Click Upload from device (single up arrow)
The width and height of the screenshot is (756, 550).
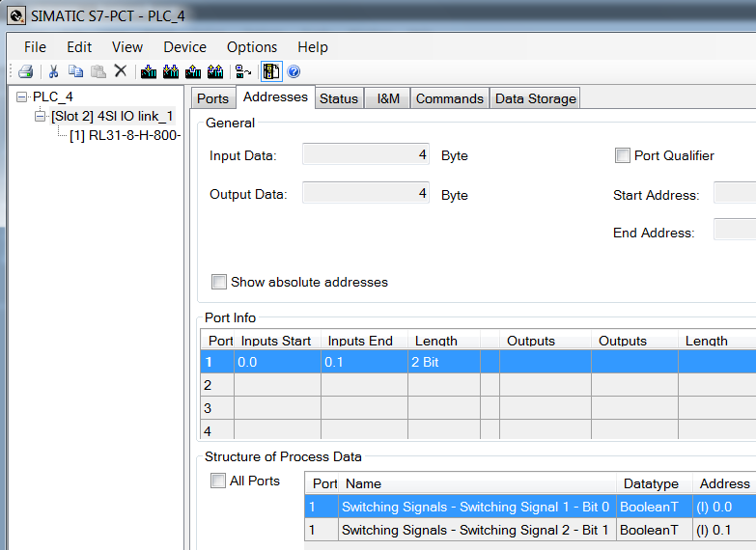tap(193, 71)
